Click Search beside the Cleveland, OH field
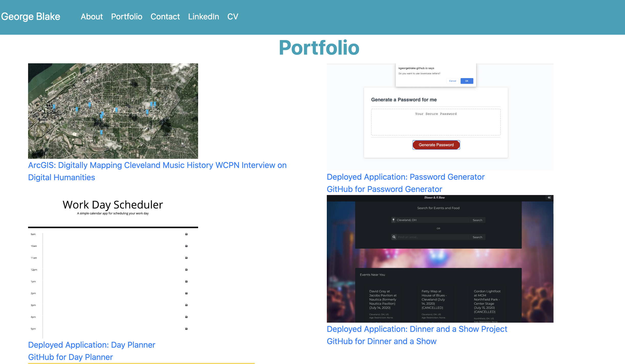This screenshot has width=625, height=364. 477,220
